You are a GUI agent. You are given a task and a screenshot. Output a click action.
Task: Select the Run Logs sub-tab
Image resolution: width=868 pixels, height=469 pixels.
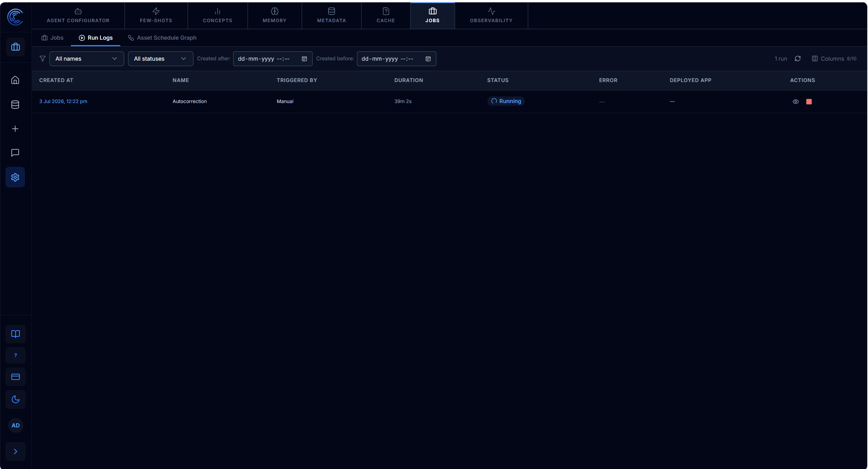point(96,38)
